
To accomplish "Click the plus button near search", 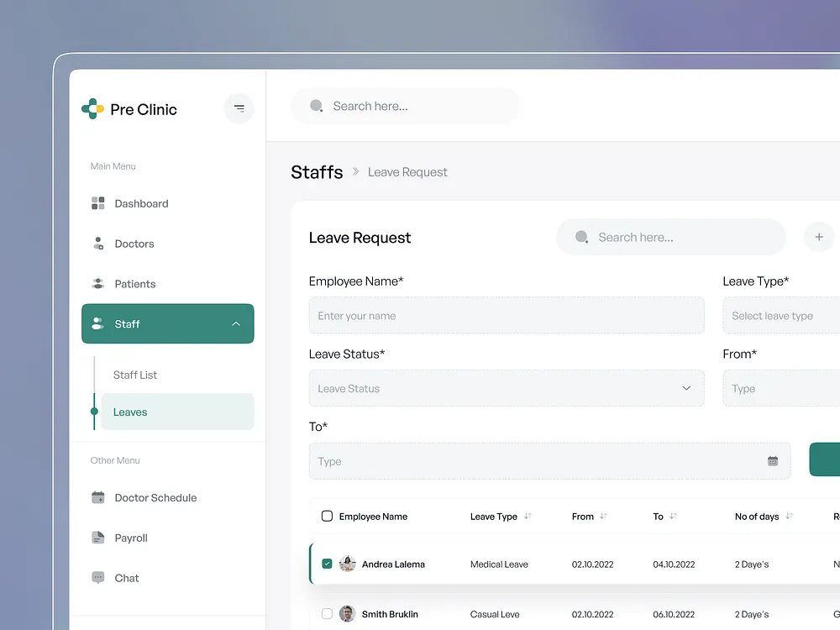I will [819, 237].
